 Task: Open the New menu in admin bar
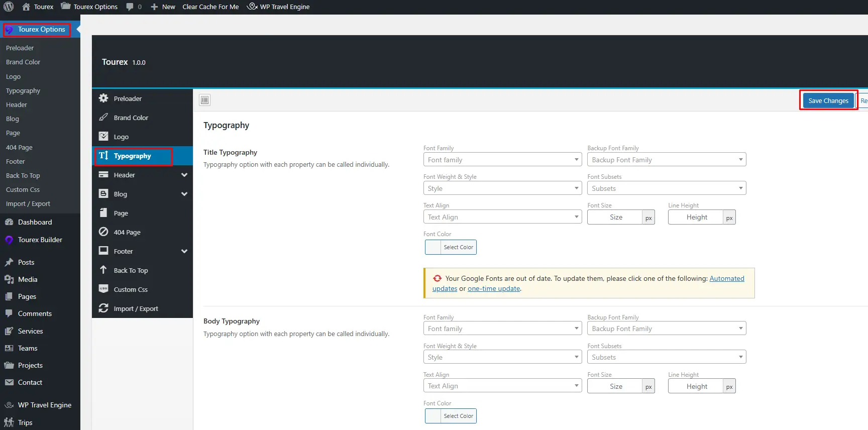(x=163, y=7)
